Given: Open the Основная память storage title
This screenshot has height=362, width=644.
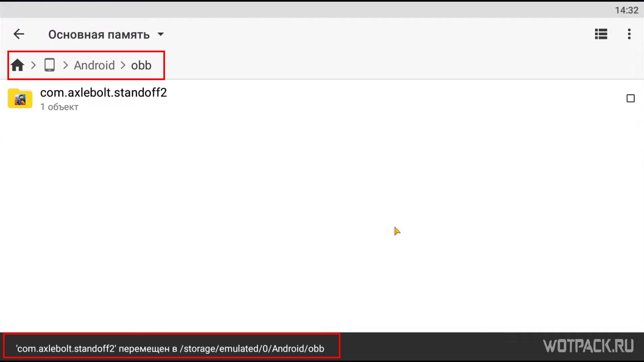Looking at the screenshot, I should pos(99,35).
